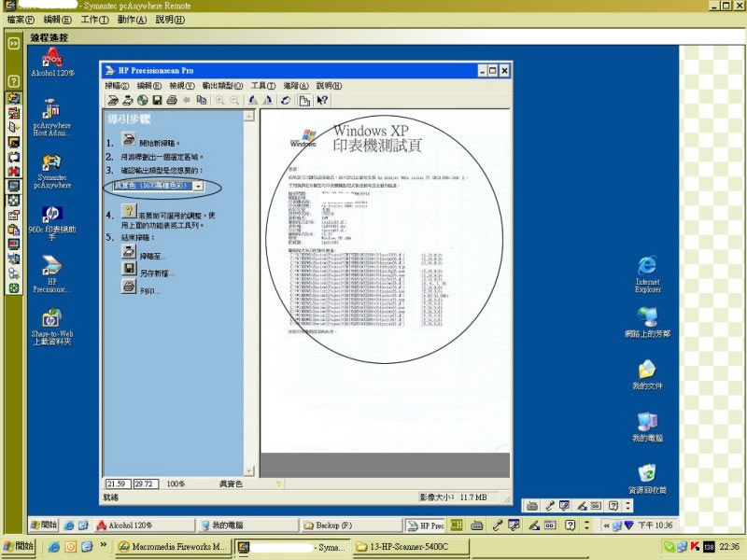Click the grayed-out back arrow toolbar icon
The image size is (747, 560).
pos(187,101)
